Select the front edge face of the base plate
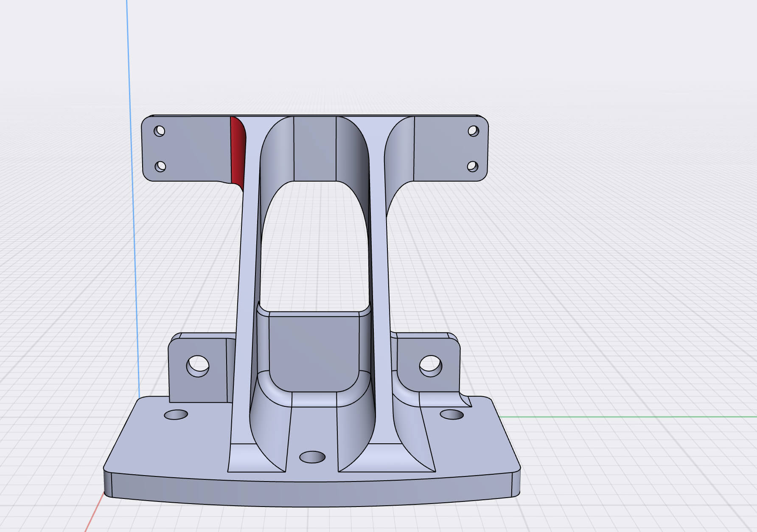757x532 pixels. (x=312, y=493)
